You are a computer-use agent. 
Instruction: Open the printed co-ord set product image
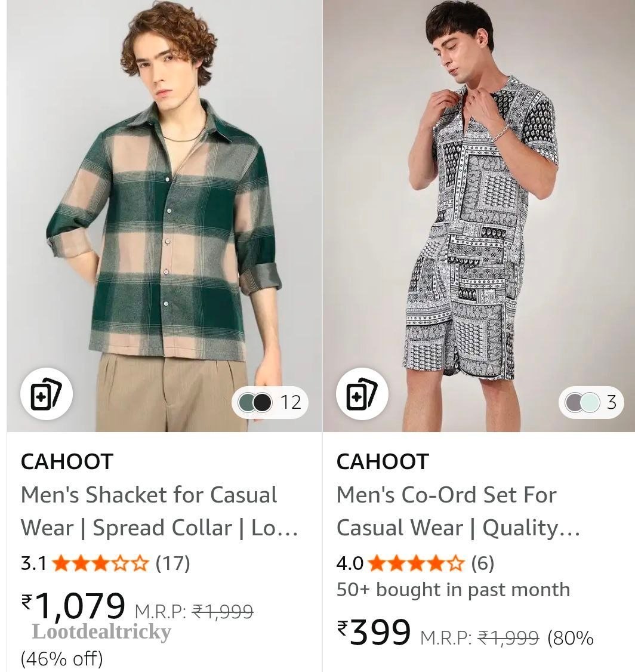coord(479,215)
